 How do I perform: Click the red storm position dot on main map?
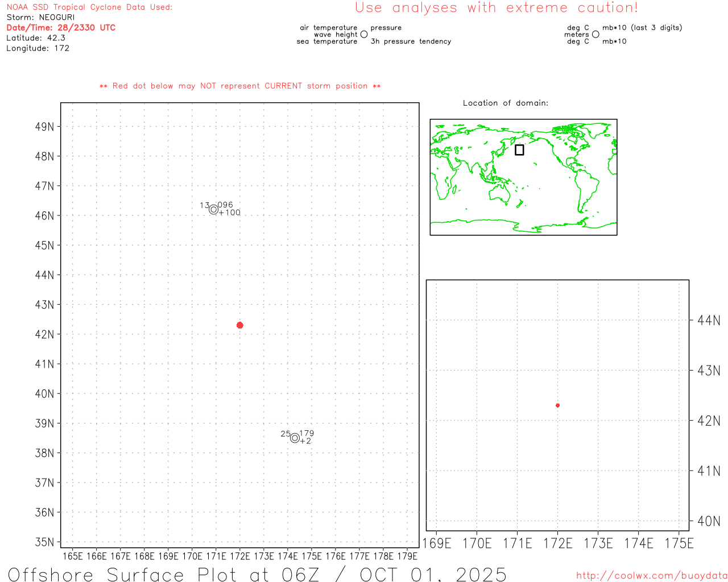[240, 325]
